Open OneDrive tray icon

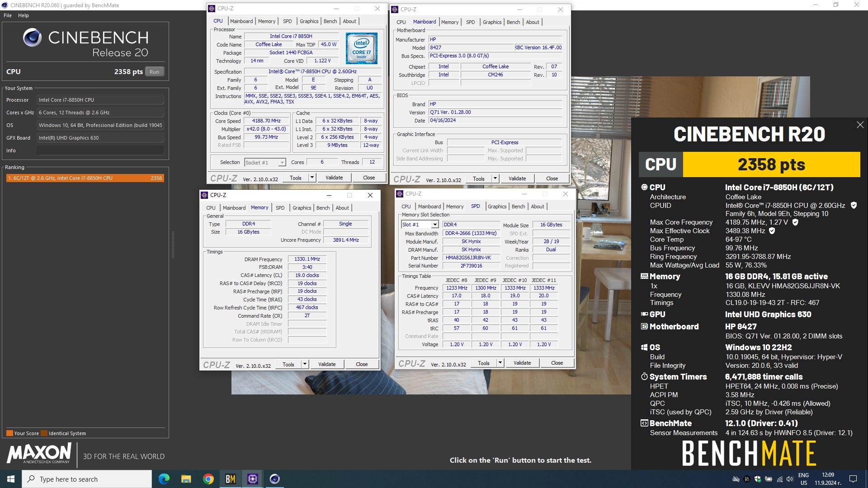(736, 479)
